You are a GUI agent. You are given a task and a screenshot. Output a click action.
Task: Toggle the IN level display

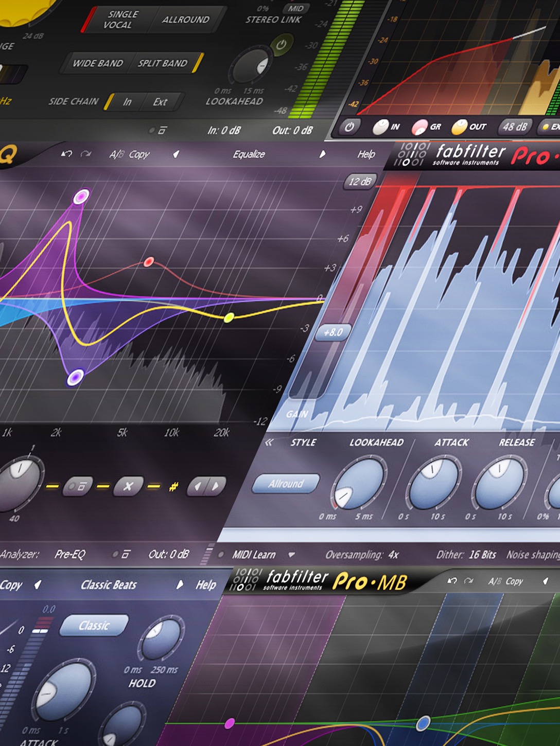coord(386,127)
